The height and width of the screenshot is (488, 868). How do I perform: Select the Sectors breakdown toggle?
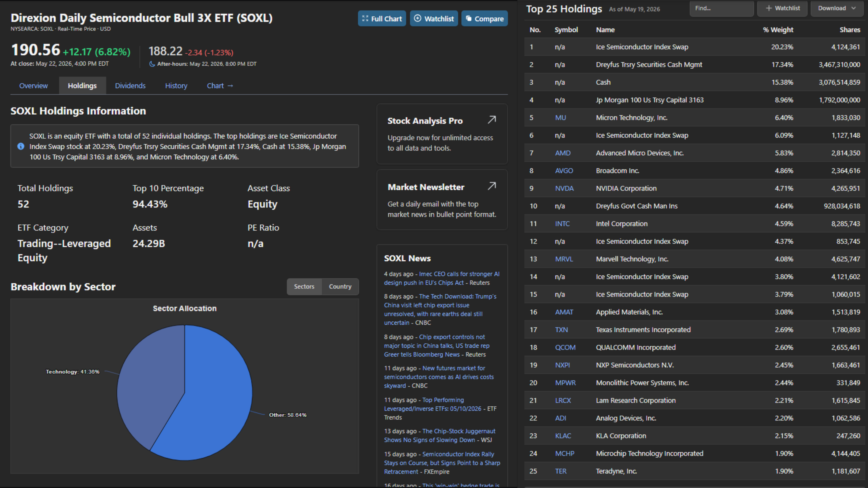304,287
